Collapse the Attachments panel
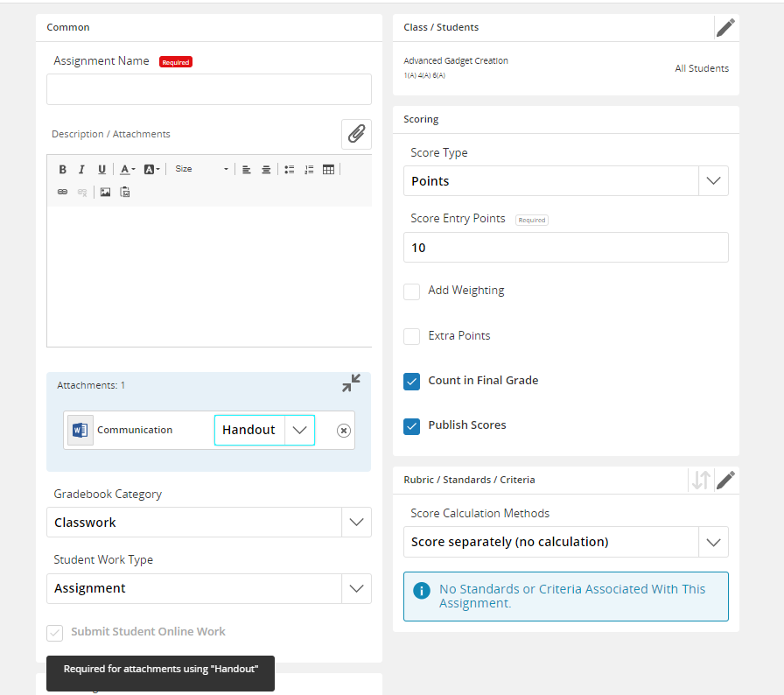784x695 pixels. (351, 383)
